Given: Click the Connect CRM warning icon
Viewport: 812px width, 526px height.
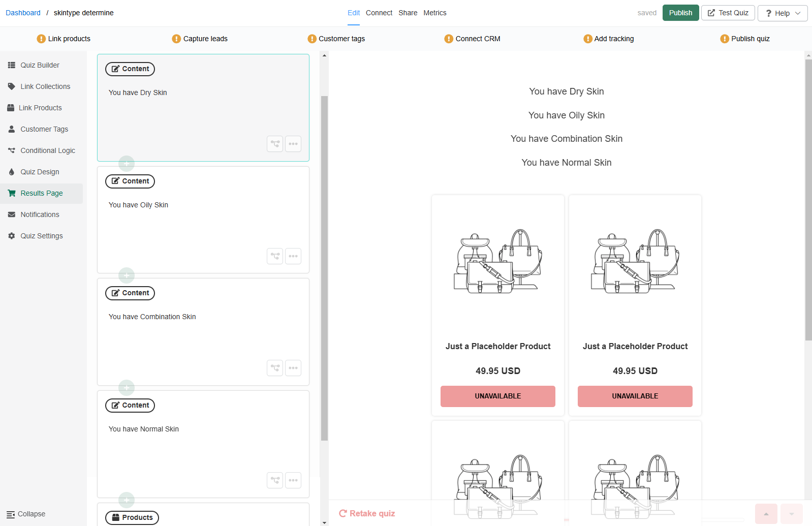Looking at the screenshot, I should [449, 39].
